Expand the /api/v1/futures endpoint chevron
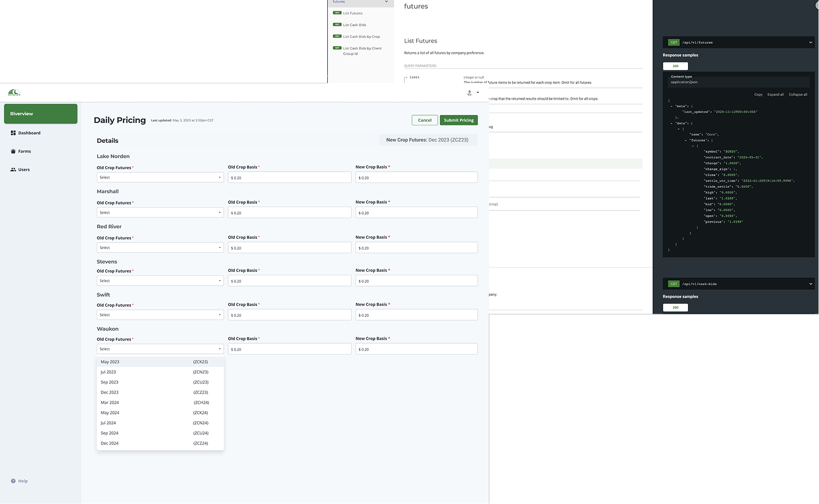Viewport: 819px width, 504px height. click(x=811, y=43)
